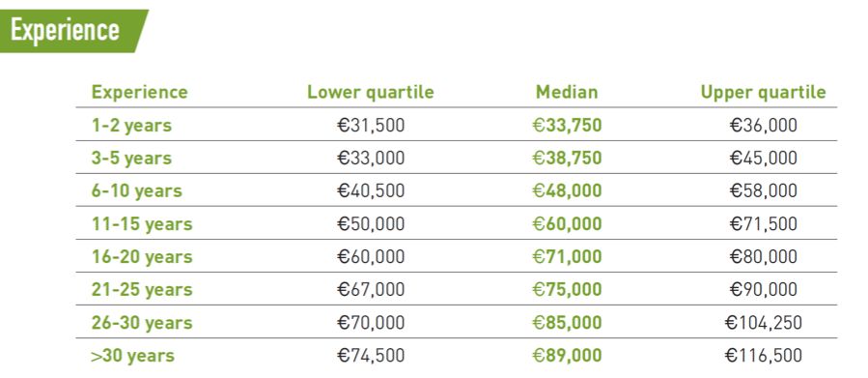Select the €48,000 median value
The height and width of the screenshot is (378, 868).
coord(567,191)
